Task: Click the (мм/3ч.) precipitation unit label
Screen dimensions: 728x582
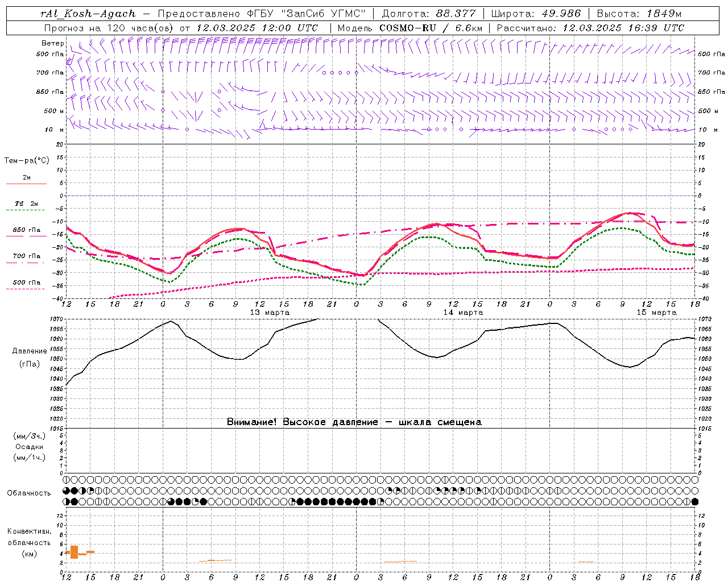Action: tap(30, 436)
